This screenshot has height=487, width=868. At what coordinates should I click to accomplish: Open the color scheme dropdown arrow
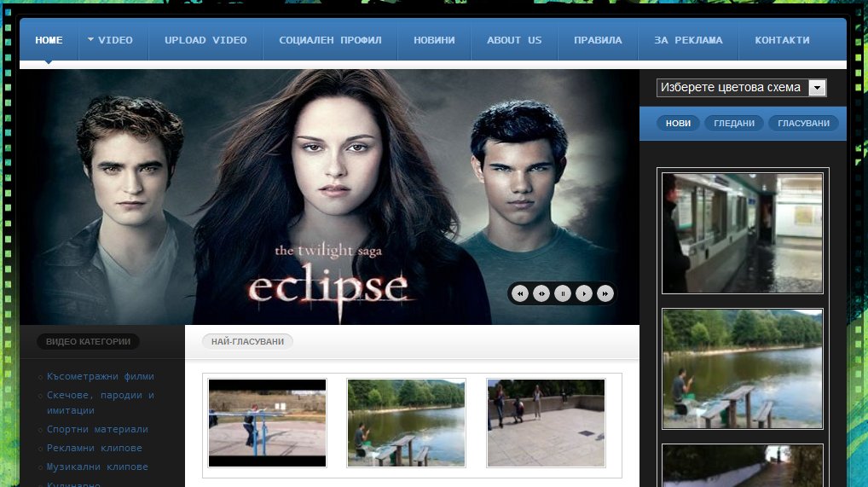(817, 88)
